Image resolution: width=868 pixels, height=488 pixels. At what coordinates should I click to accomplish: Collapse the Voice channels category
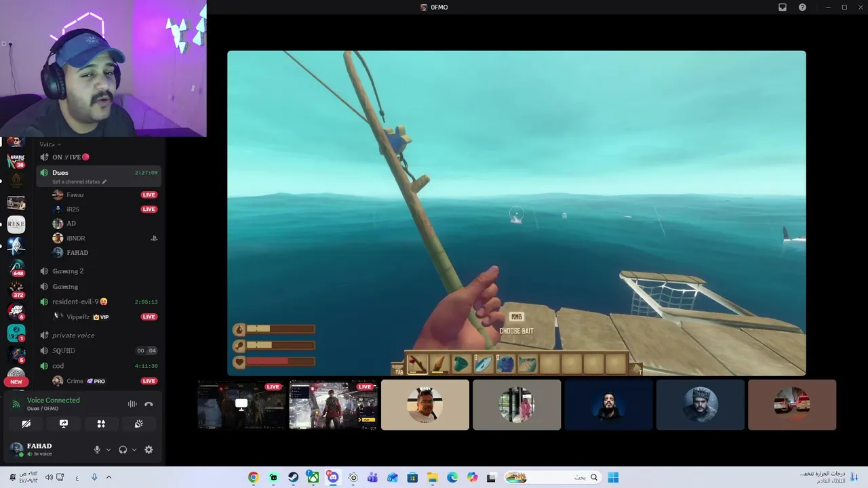[50, 144]
